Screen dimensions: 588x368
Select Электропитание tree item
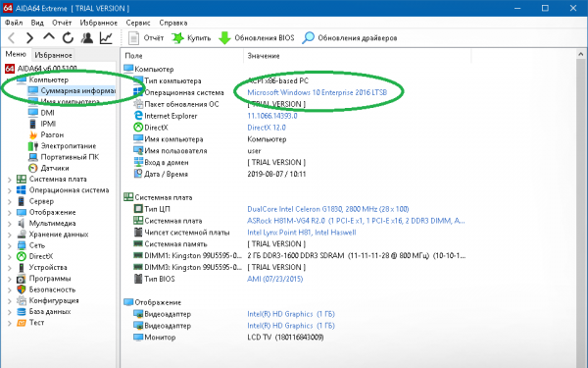69,145
